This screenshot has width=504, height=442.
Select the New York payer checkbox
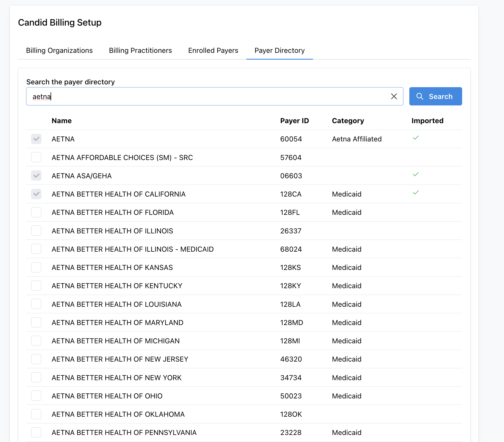coord(36,378)
